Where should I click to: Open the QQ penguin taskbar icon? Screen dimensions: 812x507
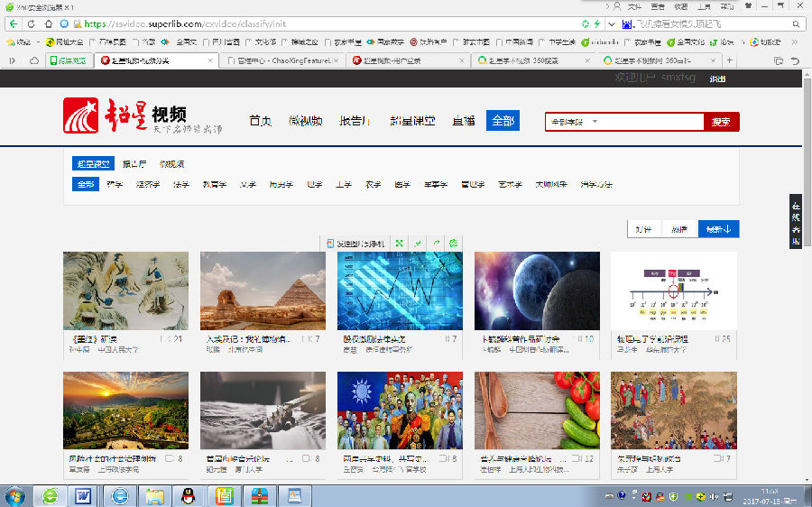coord(189,496)
